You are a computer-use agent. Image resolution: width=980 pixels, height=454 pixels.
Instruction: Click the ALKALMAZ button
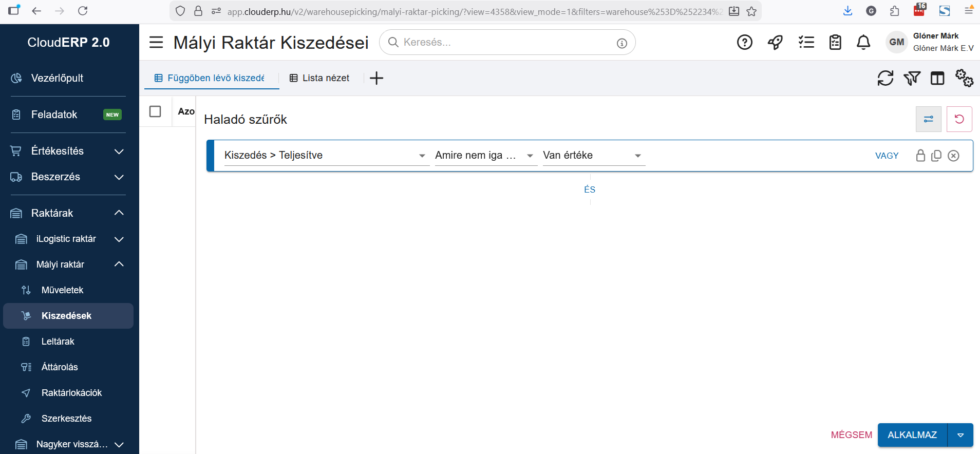pyautogui.click(x=912, y=435)
